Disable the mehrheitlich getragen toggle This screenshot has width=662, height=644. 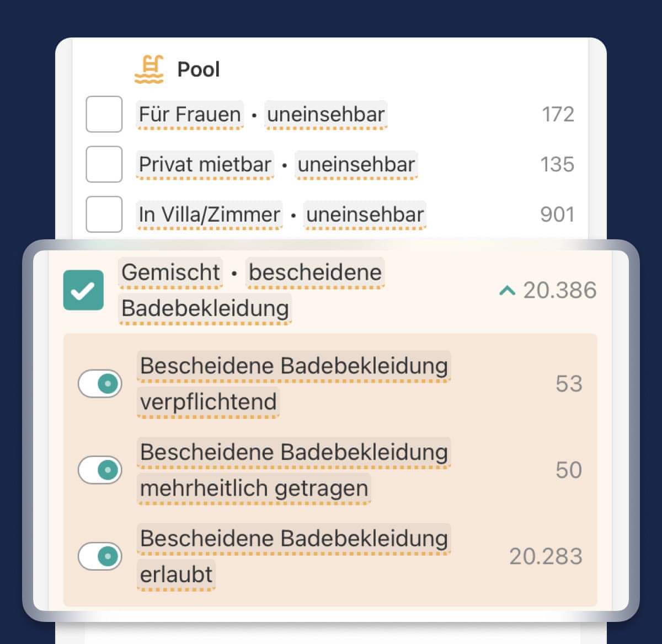(100, 470)
